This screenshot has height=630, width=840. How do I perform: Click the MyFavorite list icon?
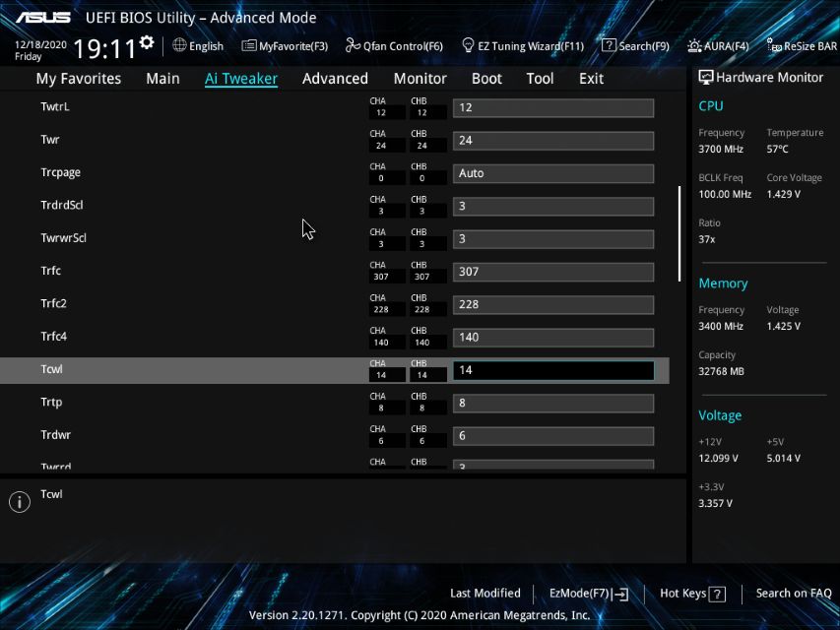tap(248, 45)
